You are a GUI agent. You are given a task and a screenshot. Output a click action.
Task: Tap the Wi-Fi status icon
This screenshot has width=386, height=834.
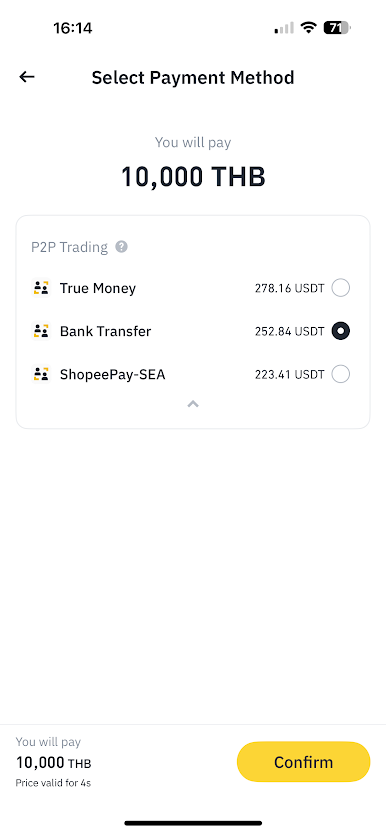tap(308, 28)
